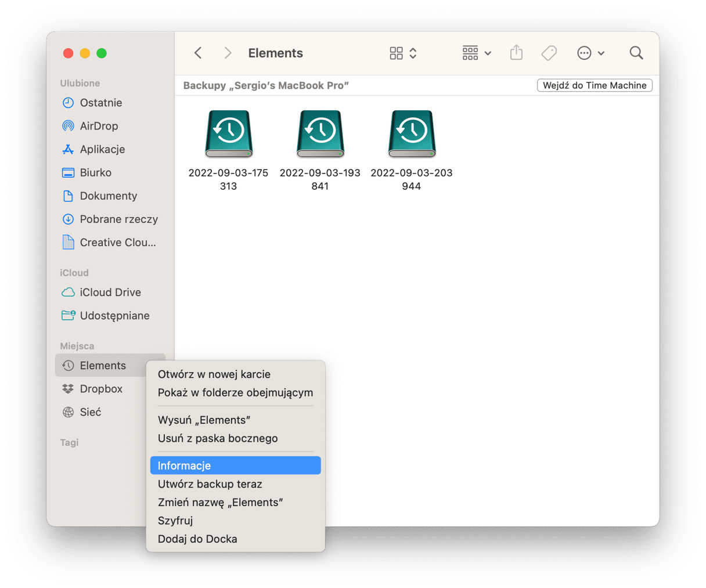
Task: Click the Wejdź do Time Machine button
Action: coord(595,85)
